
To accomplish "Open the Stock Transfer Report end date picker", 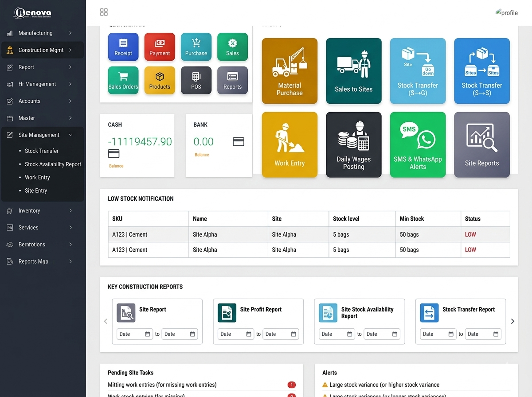I will (496, 334).
